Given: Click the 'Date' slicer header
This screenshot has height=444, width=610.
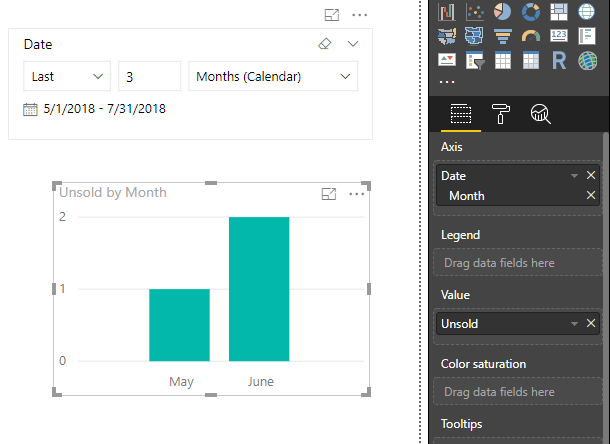Looking at the screenshot, I should coord(38,44).
